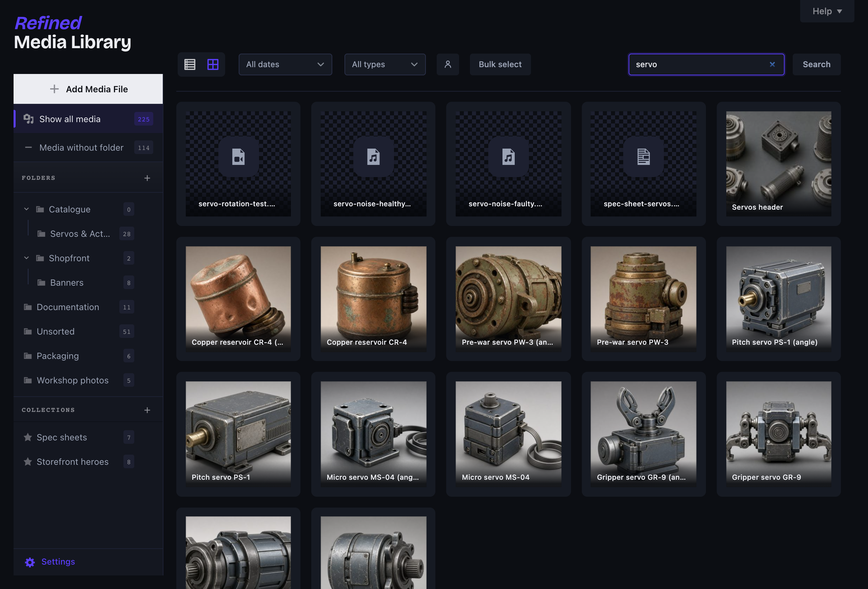Enable Bulk select mode

tap(500, 65)
